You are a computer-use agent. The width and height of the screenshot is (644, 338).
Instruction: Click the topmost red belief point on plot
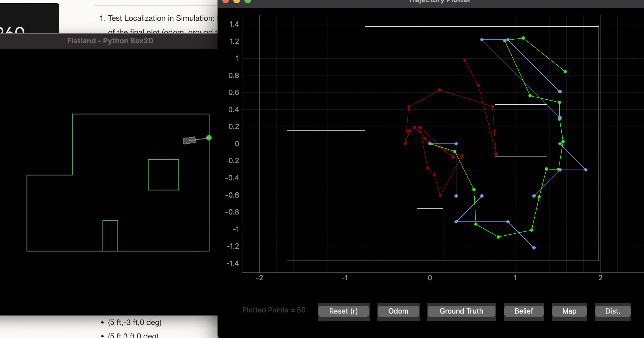click(465, 60)
